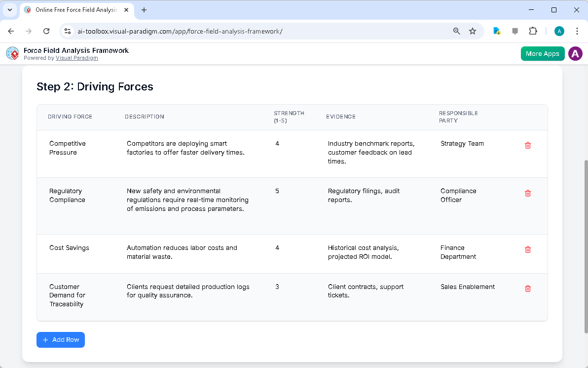588x368 pixels.
Task: Delete the Cost Savings row
Action: [x=527, y=249]
